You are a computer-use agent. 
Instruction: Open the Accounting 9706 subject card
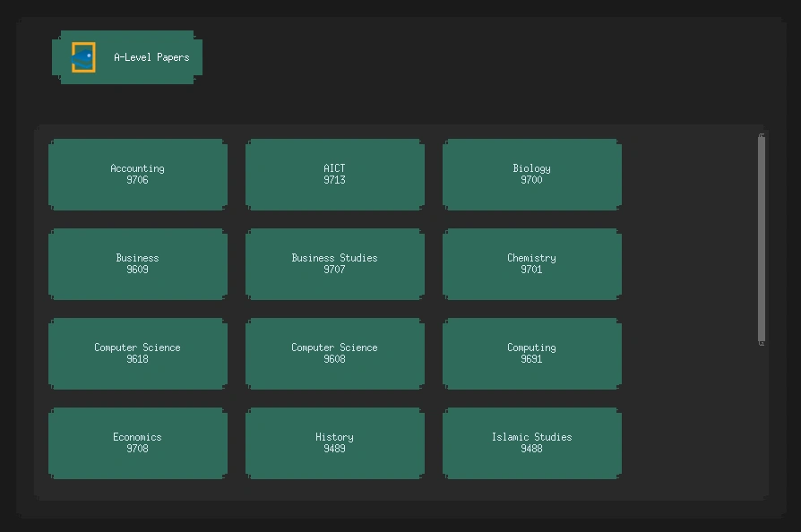click(138, 175)
